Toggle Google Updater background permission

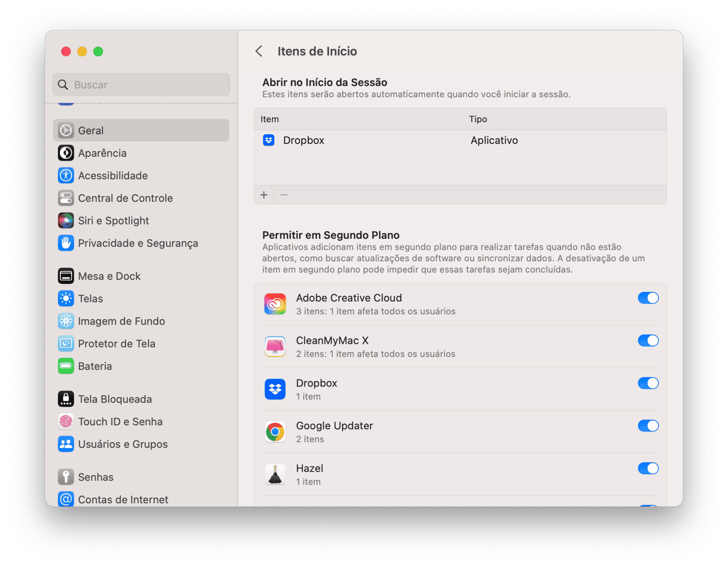pyautogui.click(x=648, y=425)
